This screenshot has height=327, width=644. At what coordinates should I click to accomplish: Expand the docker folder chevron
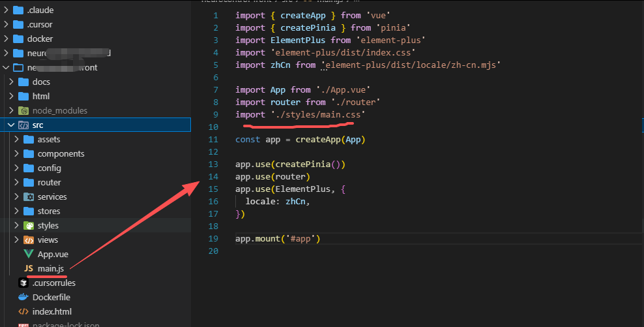[x=6, y=39]
